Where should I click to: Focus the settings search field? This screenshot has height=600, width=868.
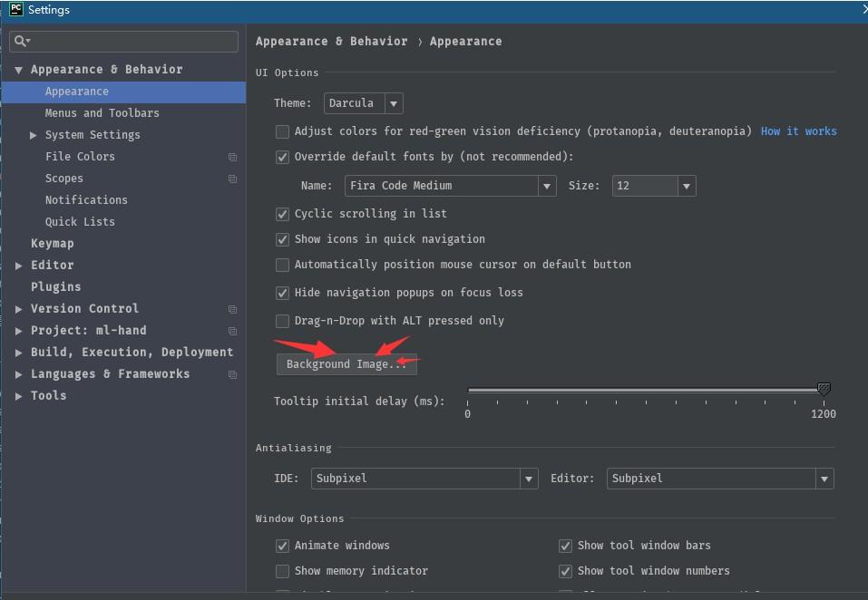(123, 42)
